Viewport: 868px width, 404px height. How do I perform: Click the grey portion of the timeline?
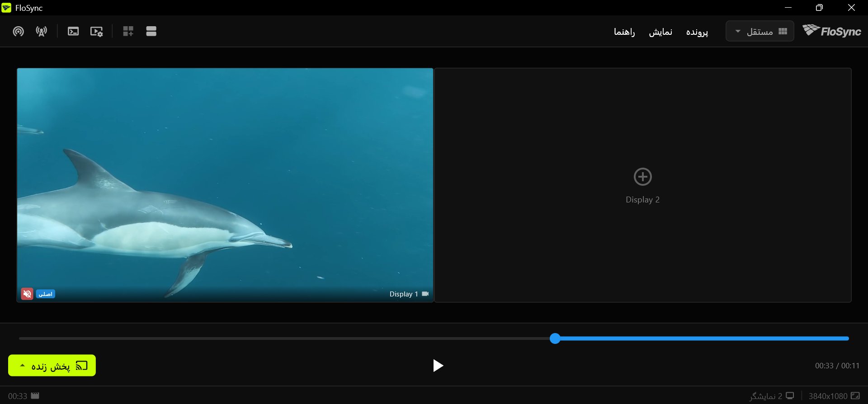pyautogui.click(x=284, y=338)
